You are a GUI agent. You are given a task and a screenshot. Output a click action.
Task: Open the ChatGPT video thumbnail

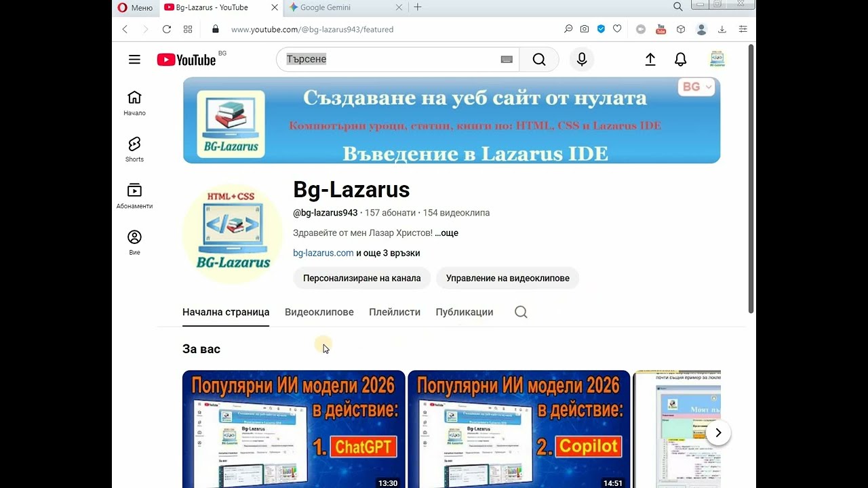(x=294, y=429)
